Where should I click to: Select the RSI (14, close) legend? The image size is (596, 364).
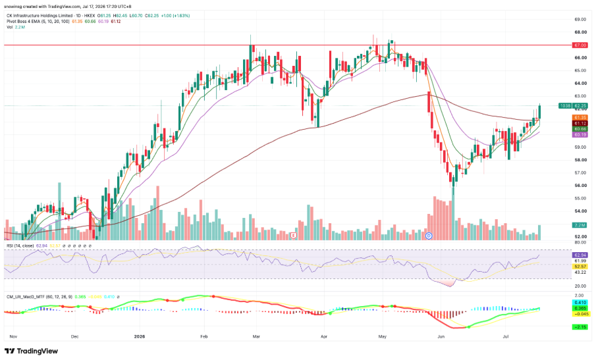20,246
